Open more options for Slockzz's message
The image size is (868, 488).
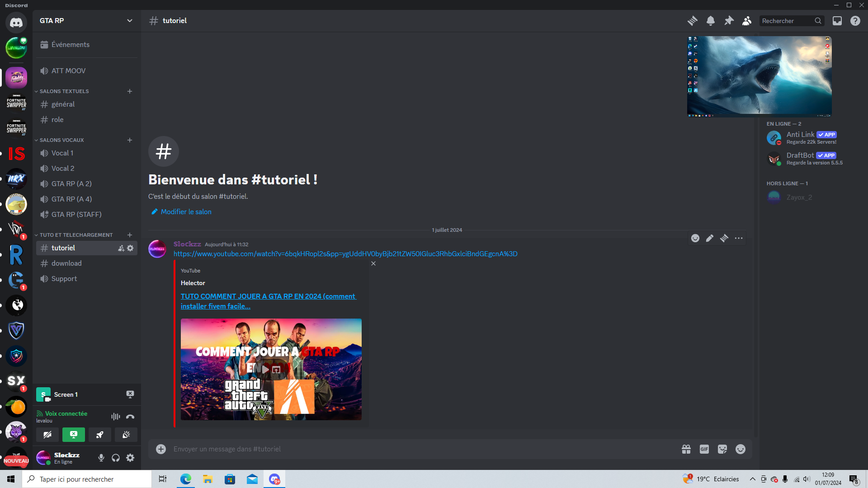click(739, 238)
